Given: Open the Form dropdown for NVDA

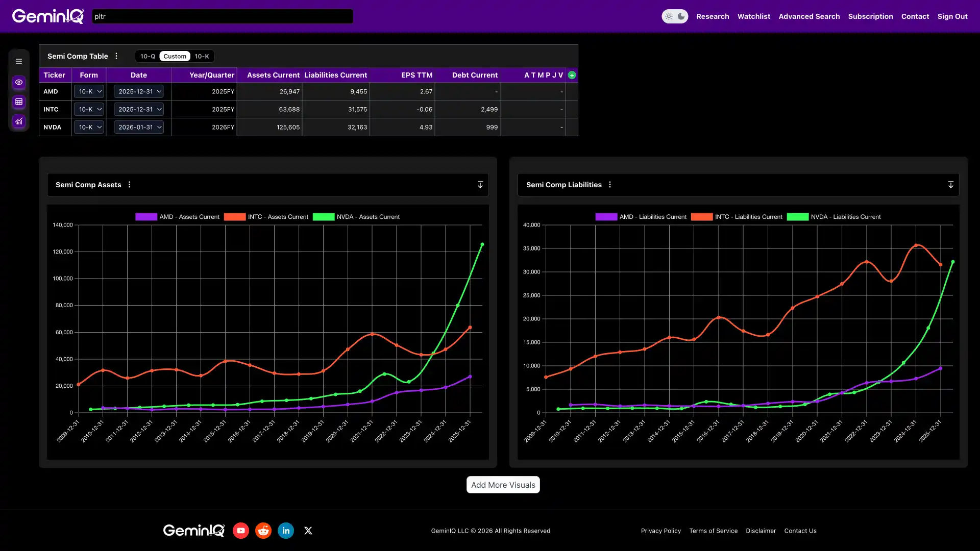Looking at the screenshot, I should coord(89,127).
